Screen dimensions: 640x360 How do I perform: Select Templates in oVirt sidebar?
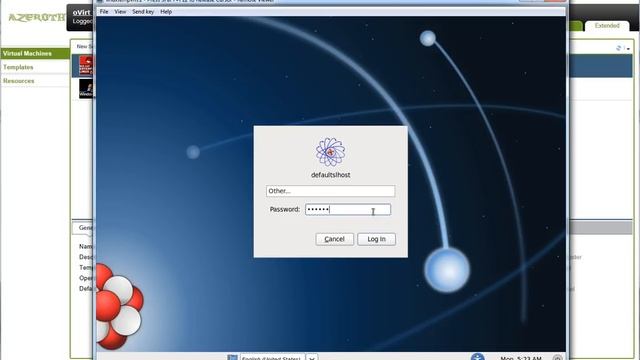(35, 67)
